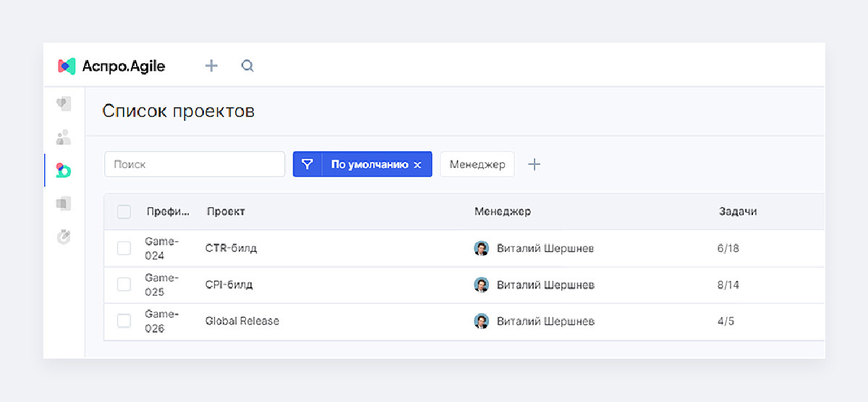Open the people sidebar section
The image size is (868, 402).
[x=64, y=137]
